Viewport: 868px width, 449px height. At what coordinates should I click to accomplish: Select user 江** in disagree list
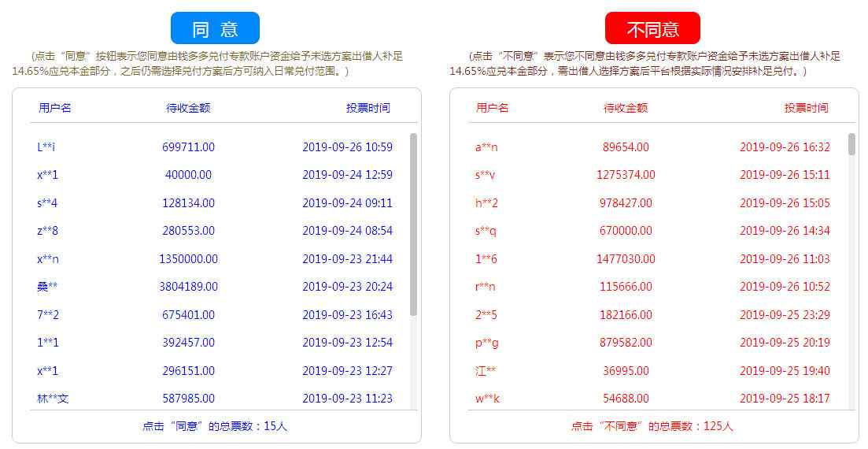tap(486, 371)
